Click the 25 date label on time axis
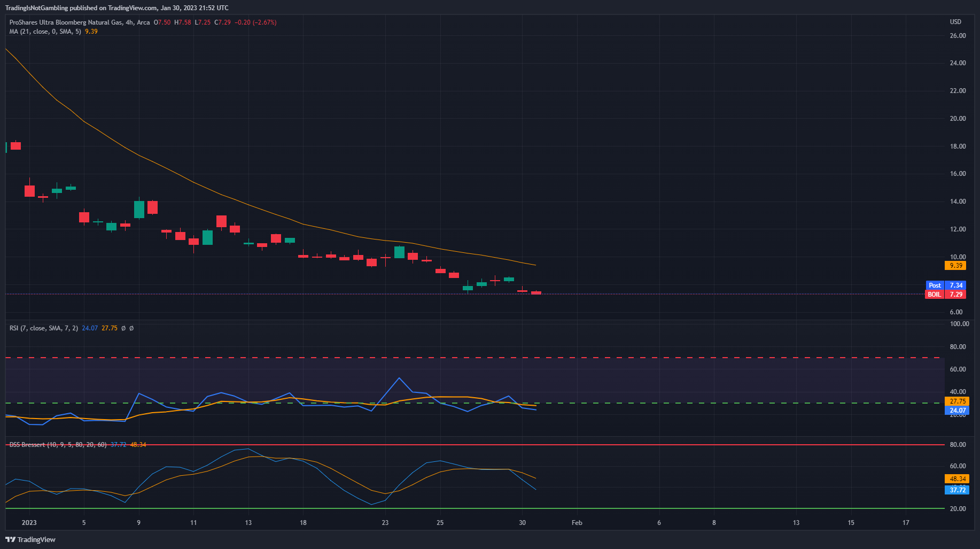Viewport: 980px width, 549px height. 440,523
